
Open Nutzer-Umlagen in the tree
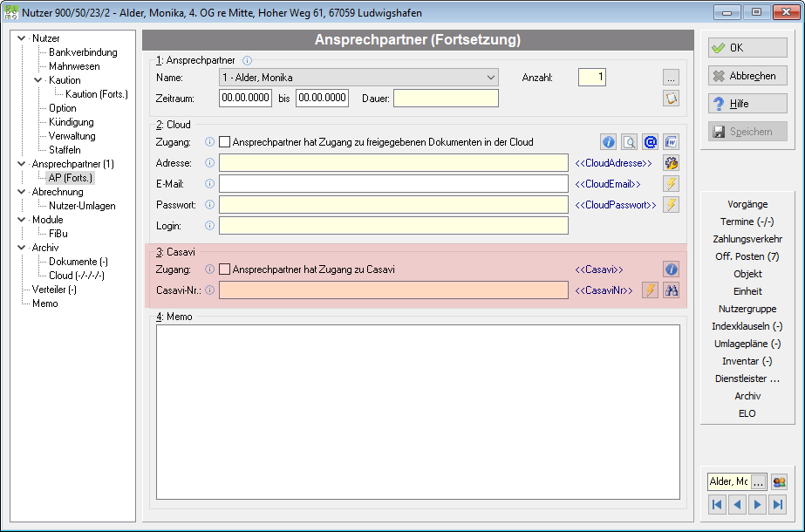pos(82,206)
